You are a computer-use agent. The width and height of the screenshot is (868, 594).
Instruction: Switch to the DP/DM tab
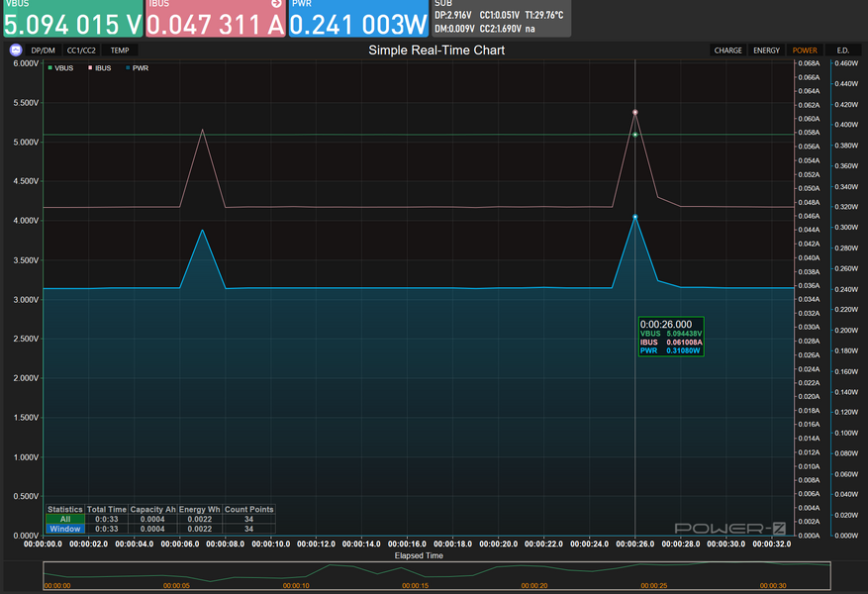[x=44, y=49]
